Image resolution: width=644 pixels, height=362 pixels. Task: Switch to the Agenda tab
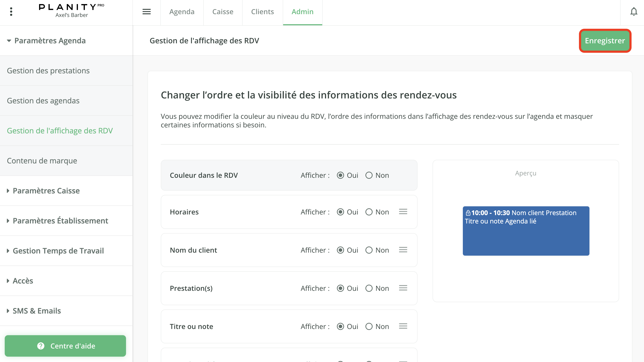point(182,12)
